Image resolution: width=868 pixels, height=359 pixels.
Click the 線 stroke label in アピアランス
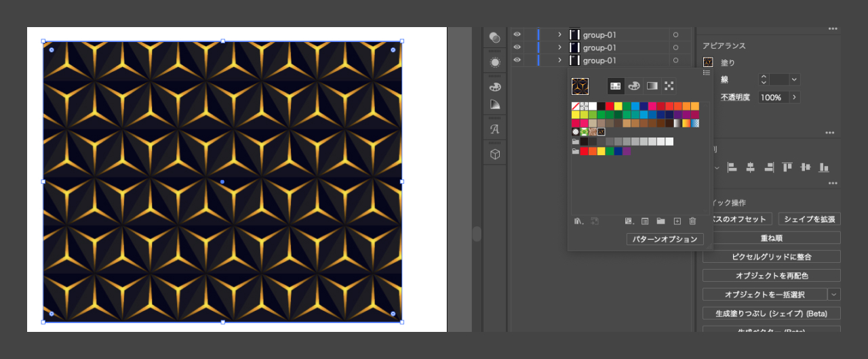point(724,79)
